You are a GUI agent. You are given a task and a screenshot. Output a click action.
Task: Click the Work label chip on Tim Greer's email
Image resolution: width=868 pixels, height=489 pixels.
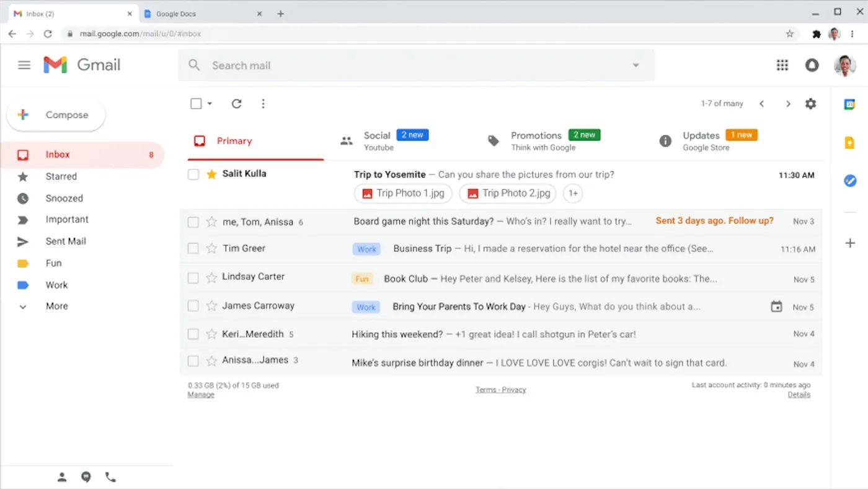click(x=366, y=249)
